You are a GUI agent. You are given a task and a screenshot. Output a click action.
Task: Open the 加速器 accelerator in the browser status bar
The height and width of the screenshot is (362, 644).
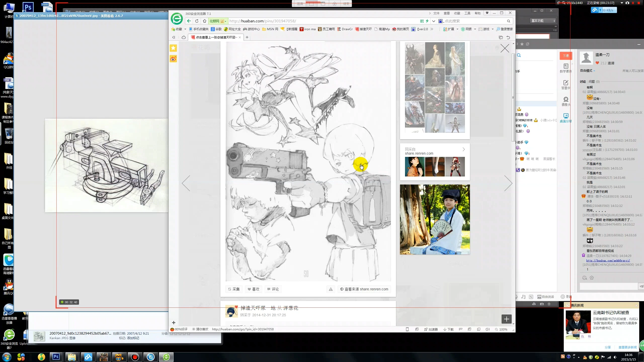pyautogui.click(x=431, y=329)
